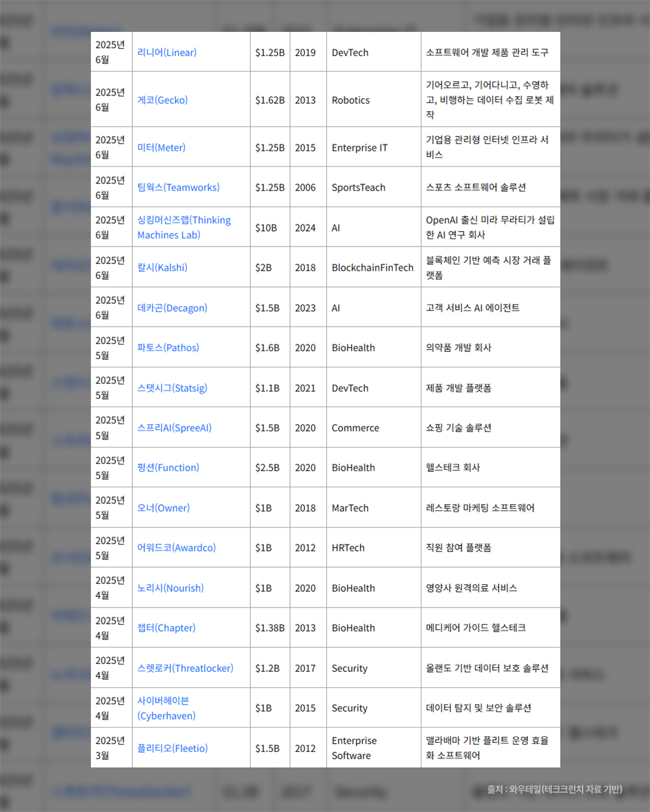Select the 쇼핑 기술 솔루션 description
Screen dimensions: 650x812
459,428
